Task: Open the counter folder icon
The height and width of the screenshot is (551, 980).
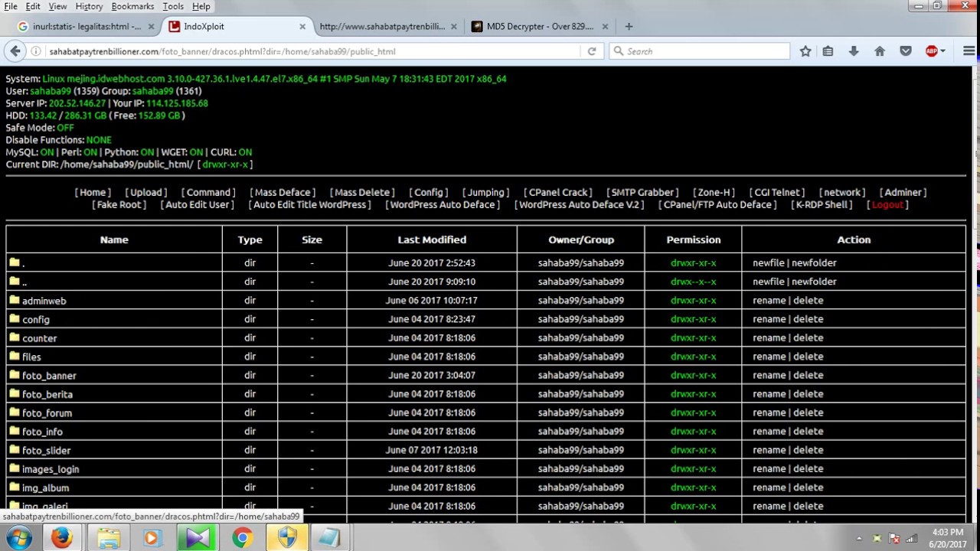Action: pos(14,337)
